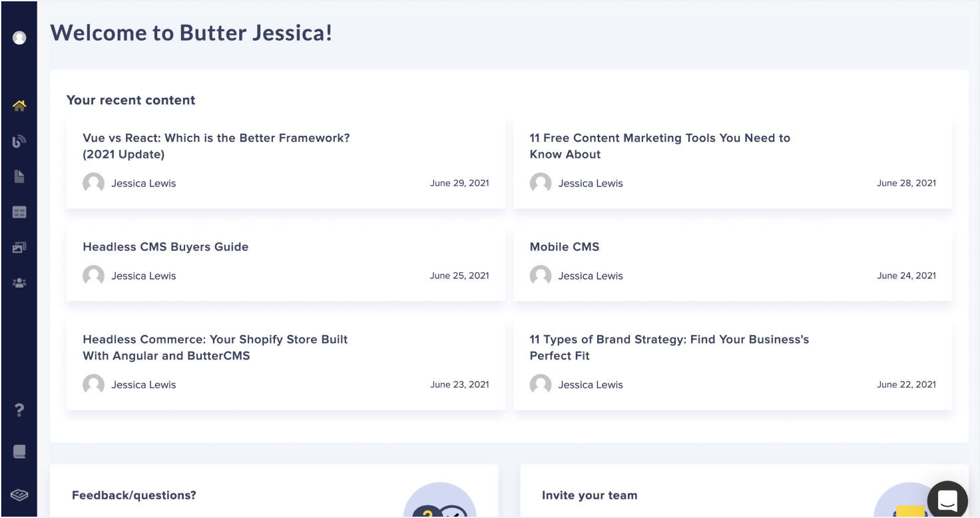
Task: Click the Help question mark icon
Action: [19, 411]
